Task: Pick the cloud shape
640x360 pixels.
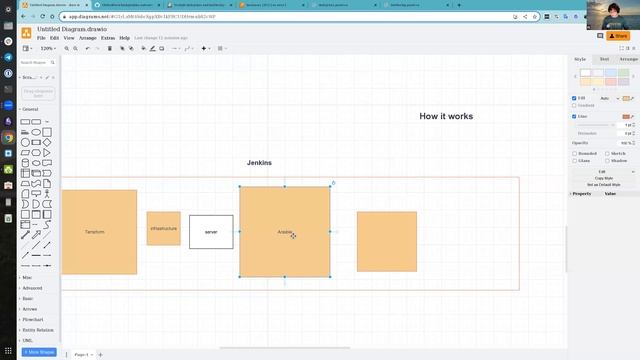Action: click(36, 163)
